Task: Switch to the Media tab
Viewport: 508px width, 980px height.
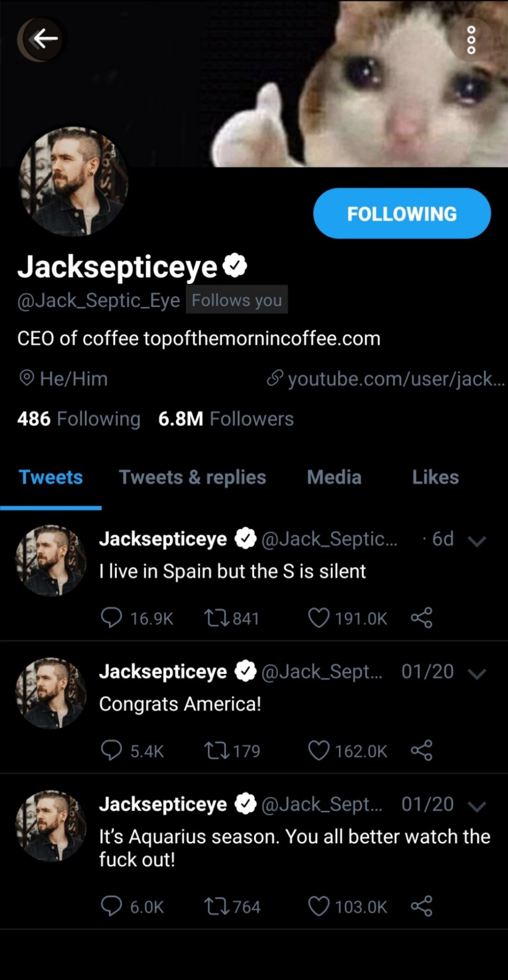Action: pyautogui.click(x=334, y=477)
